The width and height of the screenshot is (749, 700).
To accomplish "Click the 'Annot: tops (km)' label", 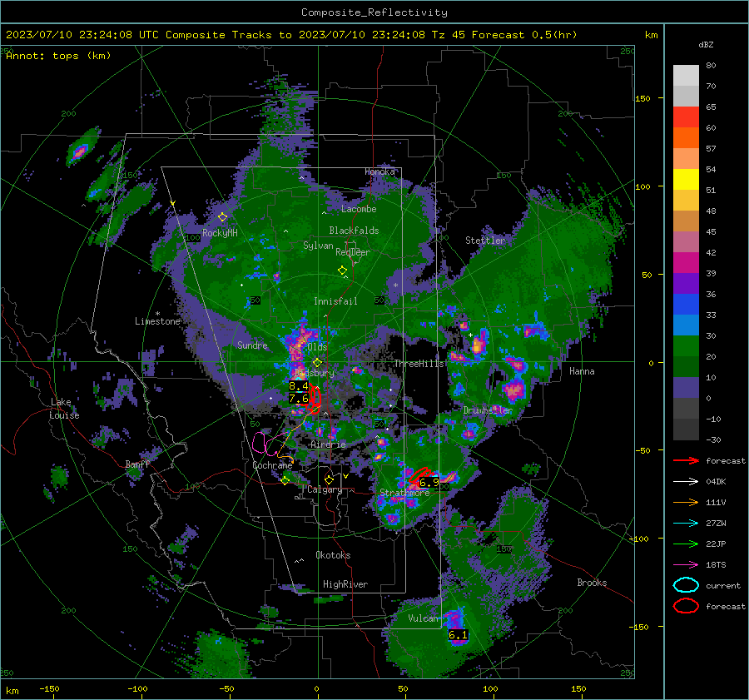I will tap(58, 56).
